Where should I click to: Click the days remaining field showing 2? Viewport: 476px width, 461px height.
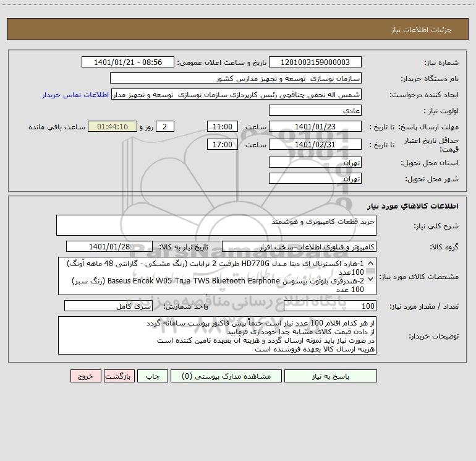point(165,126)
